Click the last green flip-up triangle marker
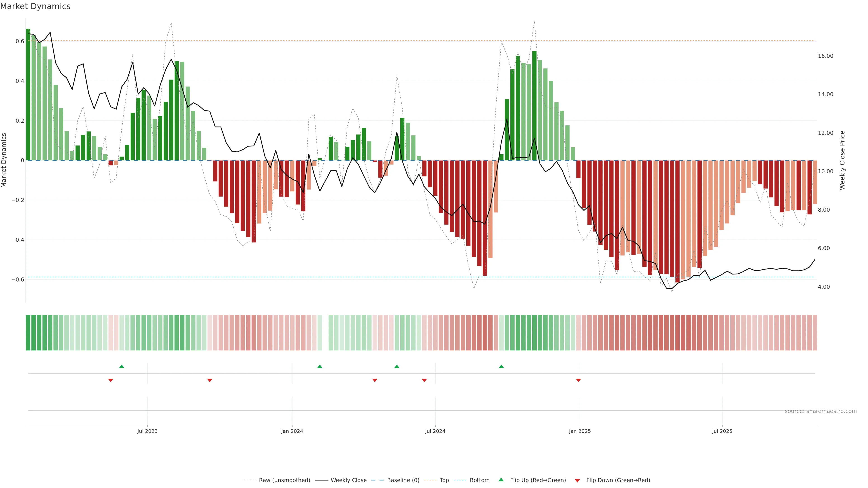Image resolution: width=868 pixels, height=488 pixels. coord(501,366)
